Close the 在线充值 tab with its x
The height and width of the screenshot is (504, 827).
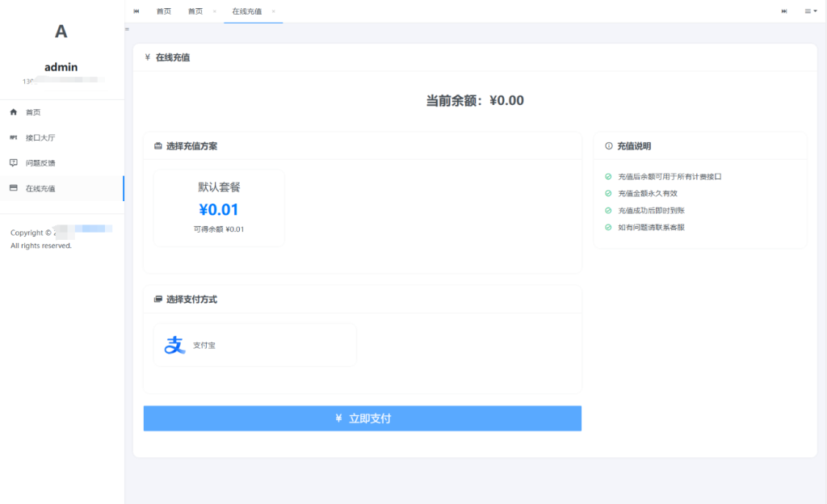[272, 11]
